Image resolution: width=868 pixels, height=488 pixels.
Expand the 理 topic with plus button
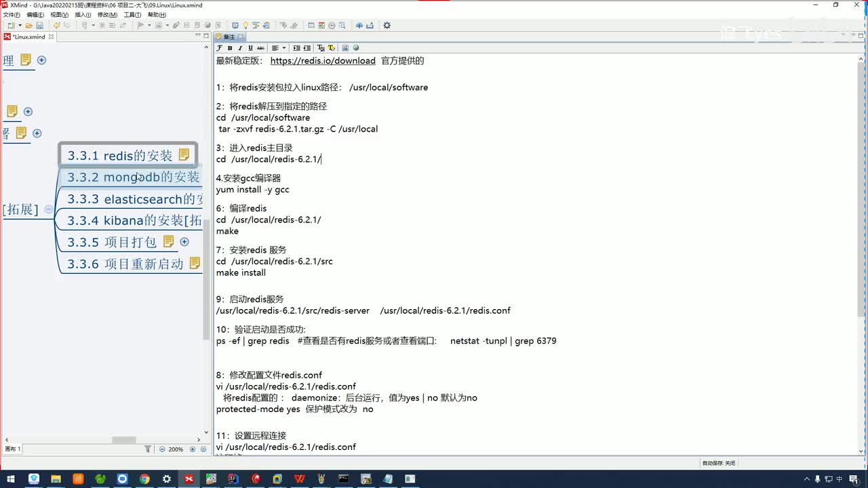click(41, 60)
